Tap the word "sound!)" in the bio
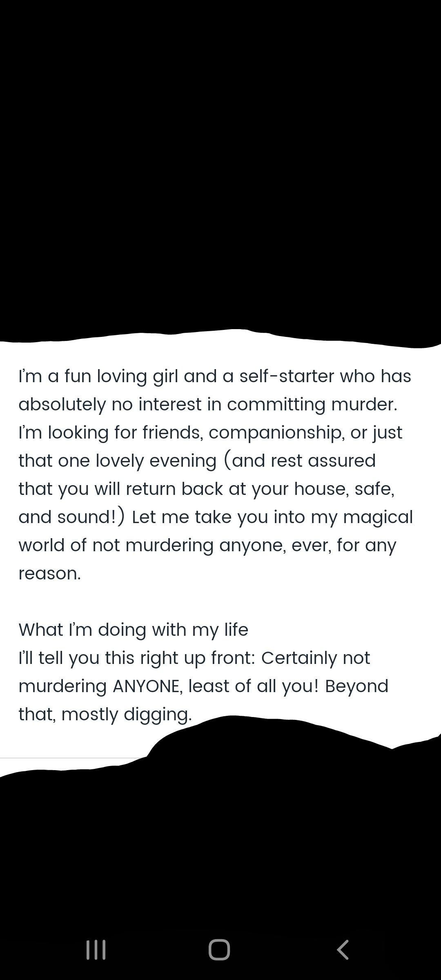Screen dimensions: 441x980 (x=91, y=517)
